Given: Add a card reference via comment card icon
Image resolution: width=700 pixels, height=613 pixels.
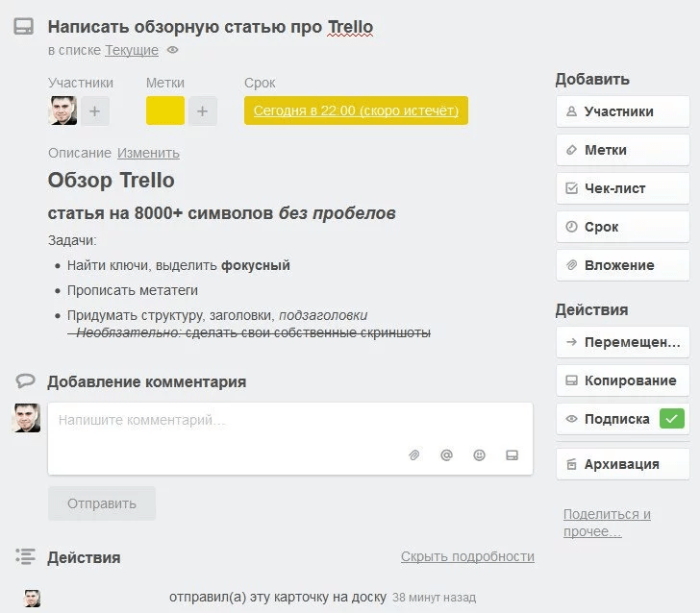Looking at the screenshot, I should pos(512,455).
